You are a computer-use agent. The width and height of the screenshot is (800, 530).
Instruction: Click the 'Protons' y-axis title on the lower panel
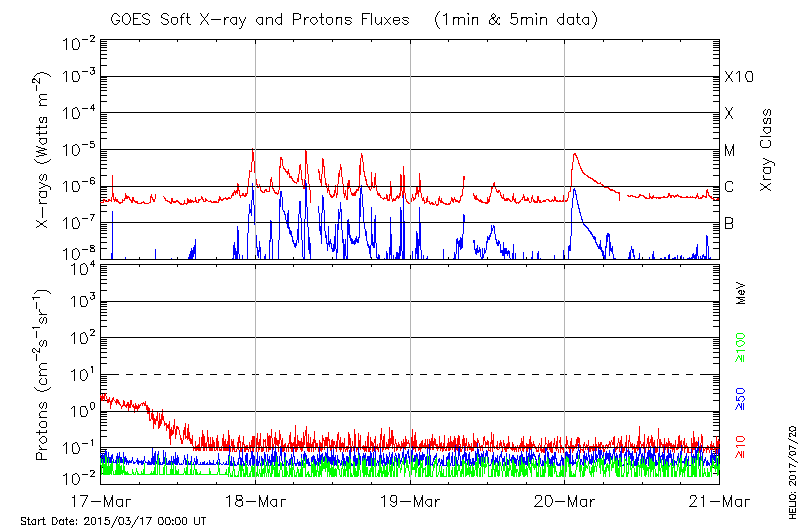click(46, 375)
